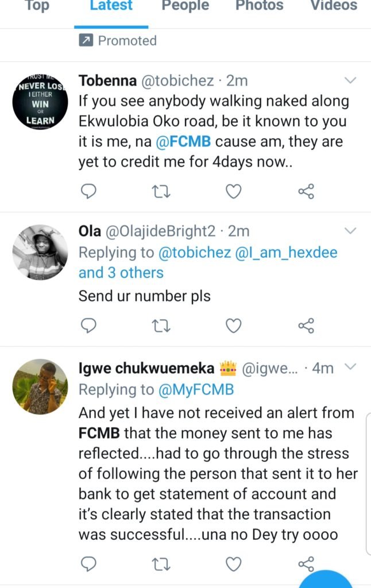The image size is (371, 588).
Task: Open the @MyFCMB reply mention
Action: [x=195, y=389]
